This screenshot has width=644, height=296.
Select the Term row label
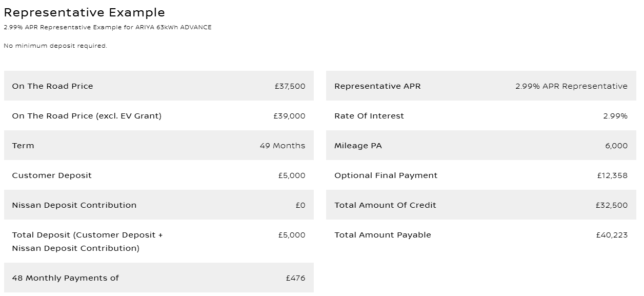23,146
